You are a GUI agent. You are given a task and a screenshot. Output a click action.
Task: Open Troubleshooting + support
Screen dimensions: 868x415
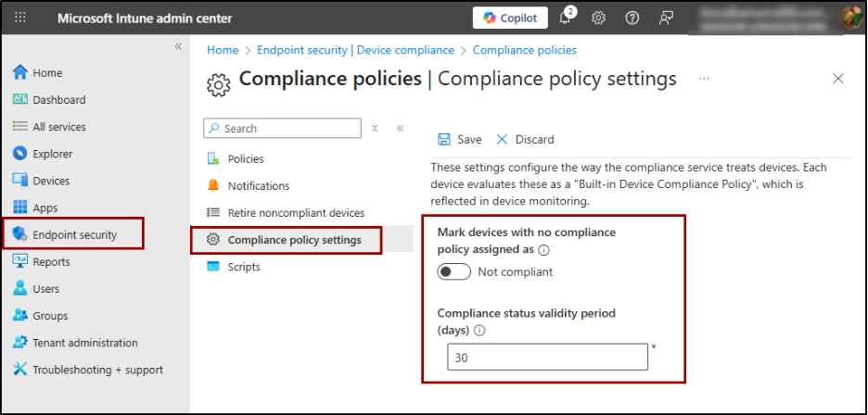click(98, 370)
